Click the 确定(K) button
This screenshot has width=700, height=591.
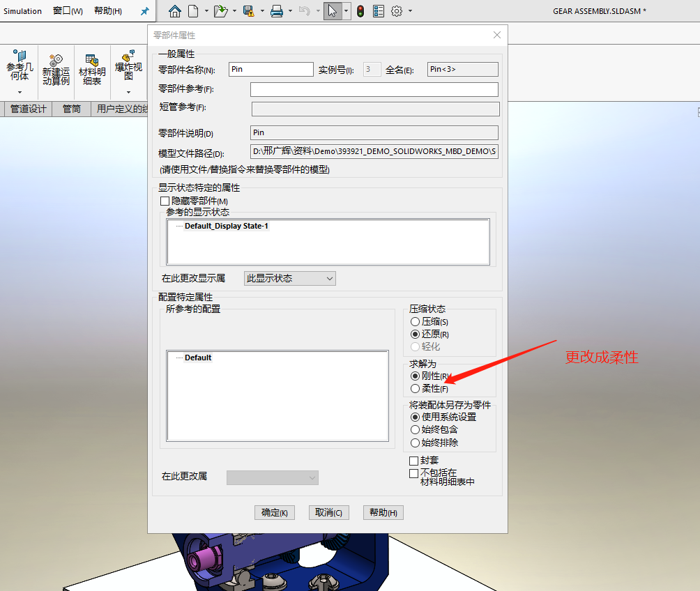[x=274, y=512]
